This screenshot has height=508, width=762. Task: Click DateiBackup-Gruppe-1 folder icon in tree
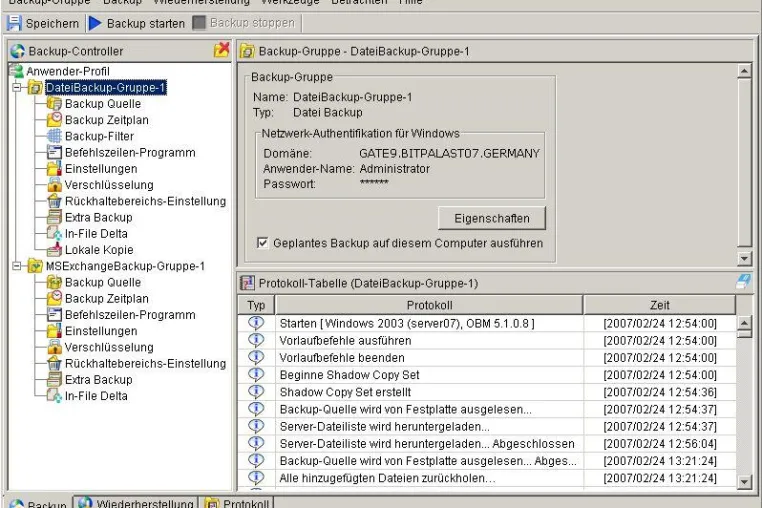35,88
